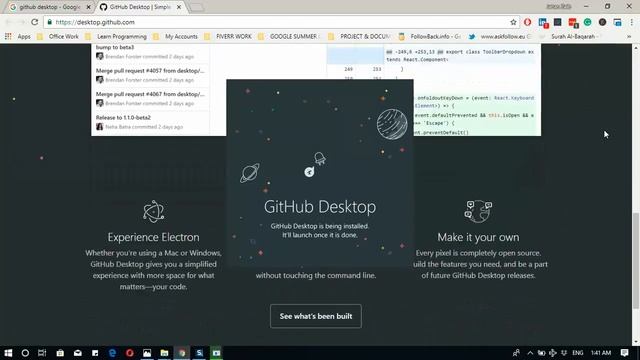Click the globe icon above Make it your own
This screenshot has height=360, width=640.
pos(478,211)
